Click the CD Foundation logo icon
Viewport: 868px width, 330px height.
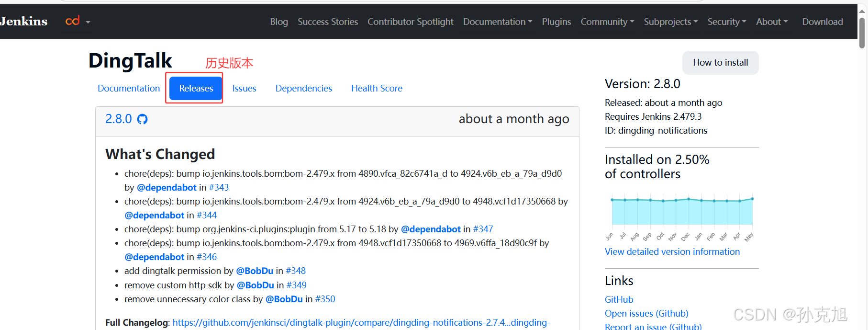73,21
